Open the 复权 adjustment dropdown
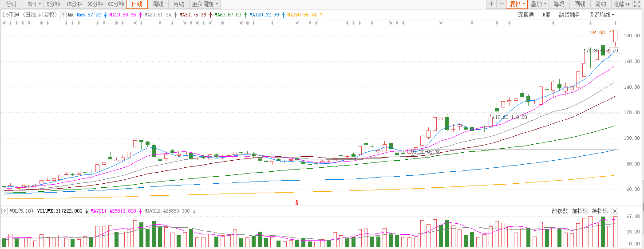Screen dimensions: 644x249 click(517, 4)
